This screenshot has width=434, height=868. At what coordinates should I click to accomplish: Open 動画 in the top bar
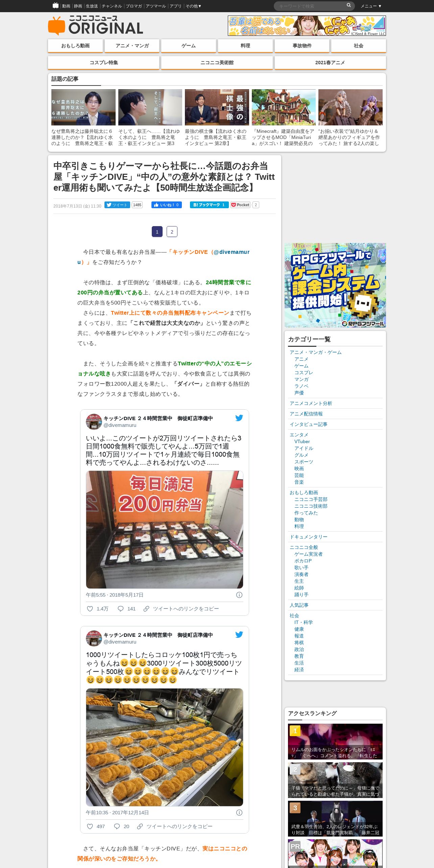[x=66, y=6]
